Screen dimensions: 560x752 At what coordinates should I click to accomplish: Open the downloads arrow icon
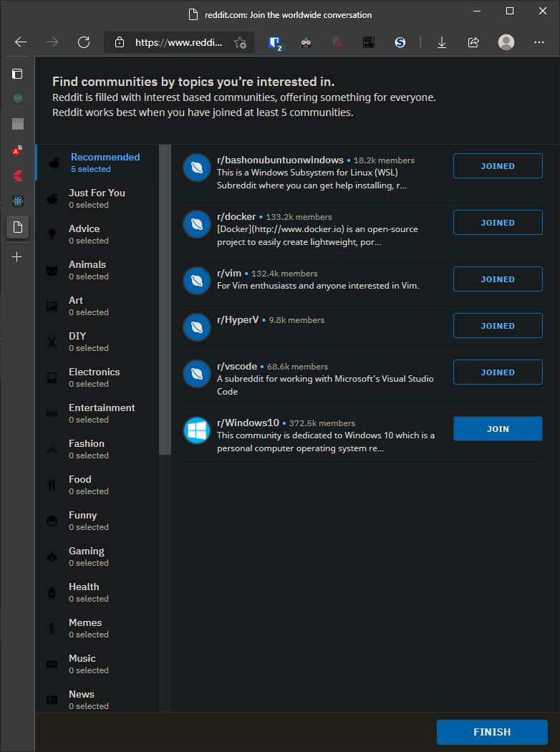coord(442,43)
